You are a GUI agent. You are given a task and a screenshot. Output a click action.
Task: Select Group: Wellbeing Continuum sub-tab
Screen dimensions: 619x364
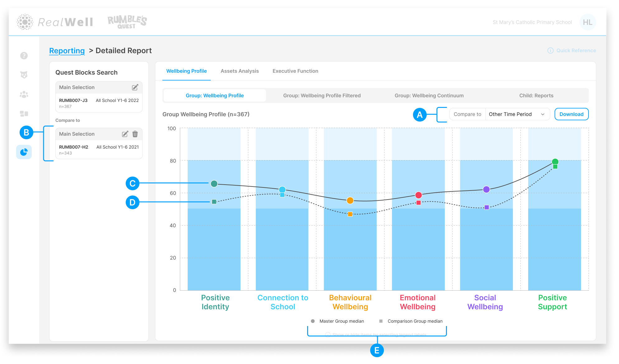coord(429,95)
